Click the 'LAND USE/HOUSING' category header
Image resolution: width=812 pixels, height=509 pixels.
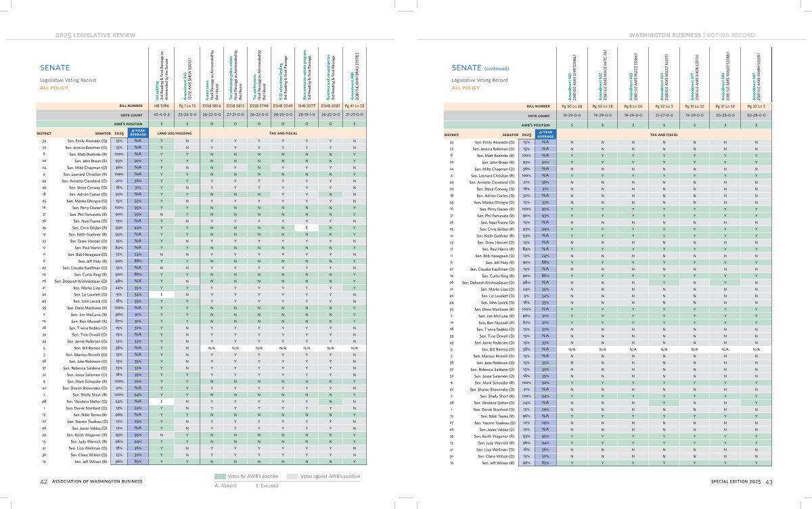175,134
